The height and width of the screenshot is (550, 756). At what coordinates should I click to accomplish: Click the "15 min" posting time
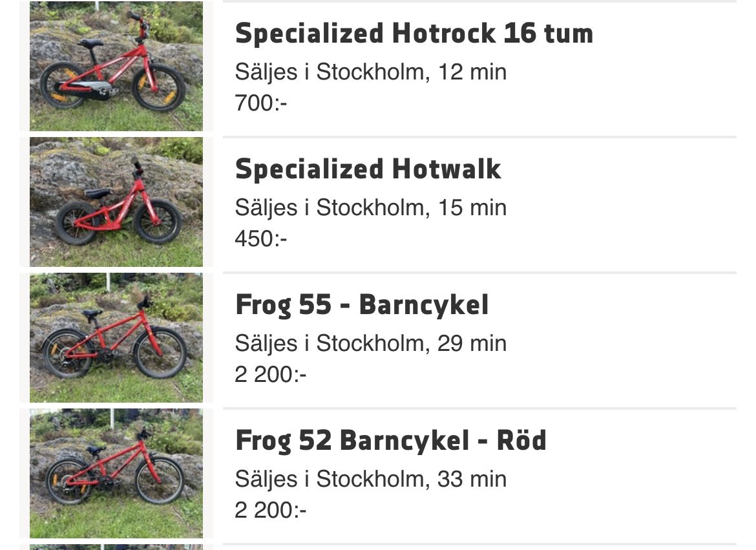(x=472, y=207)
